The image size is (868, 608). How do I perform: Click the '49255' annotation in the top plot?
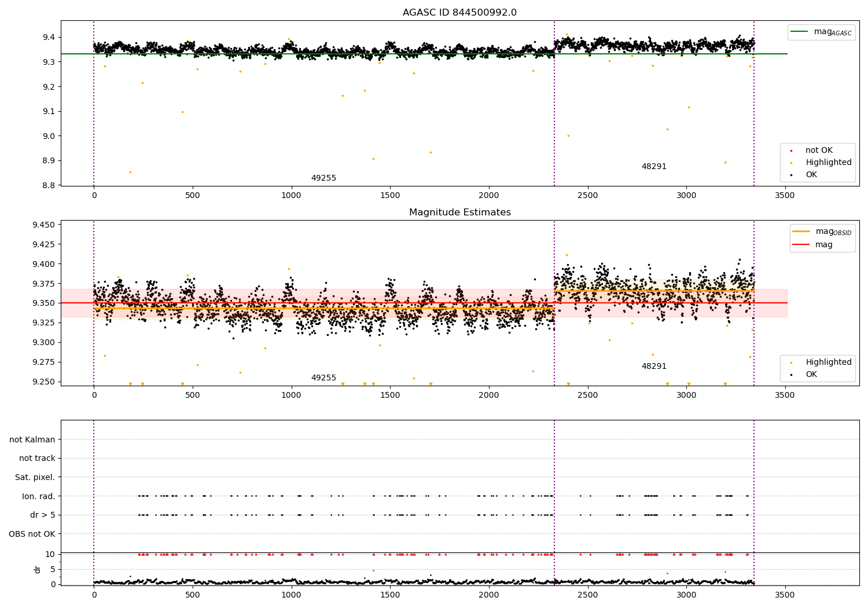coord(323,178)
